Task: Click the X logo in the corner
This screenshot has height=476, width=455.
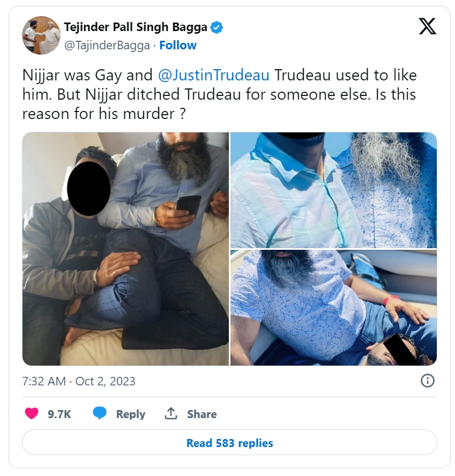Action: tap(427, 26)
